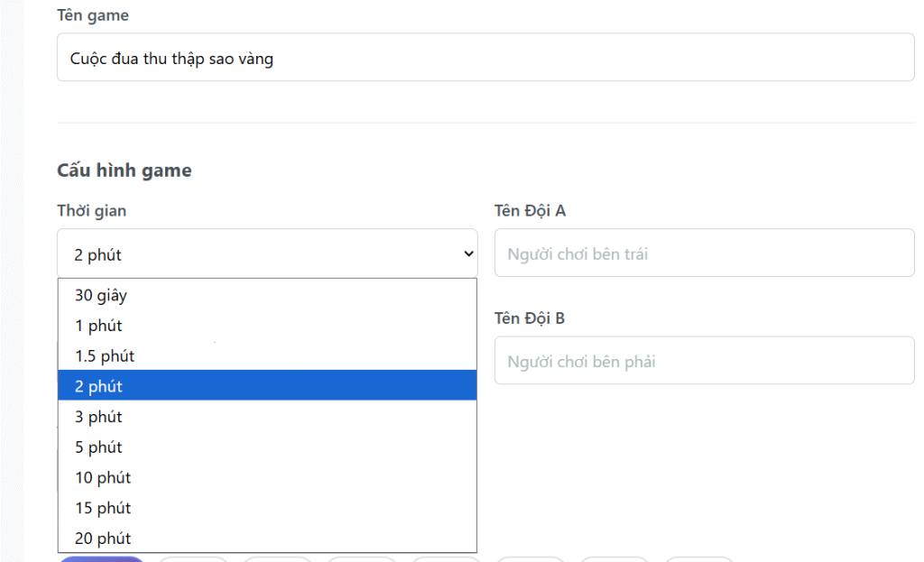Choose the 20 phút option
Image resolution: width=924 pixels, height=562 pixels.
click(267, 538)
